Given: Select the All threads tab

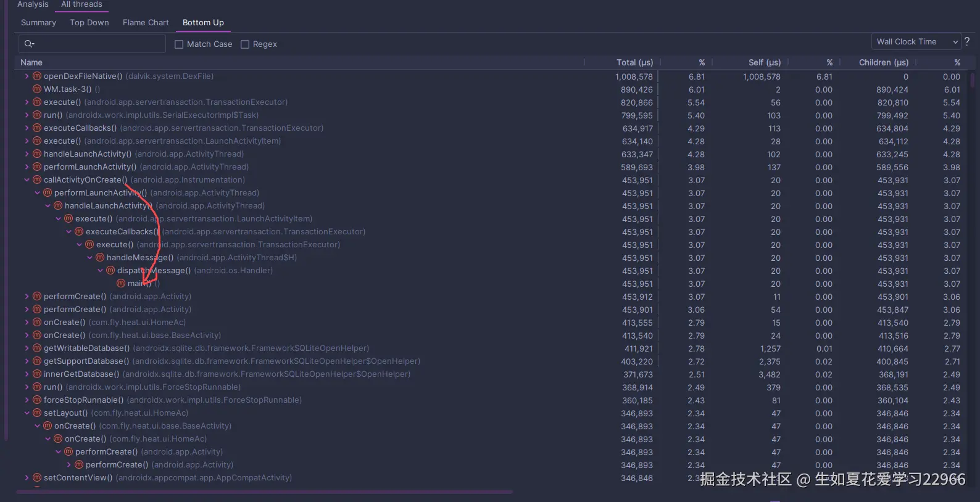Looking at the screenshot, I should 81,4.
